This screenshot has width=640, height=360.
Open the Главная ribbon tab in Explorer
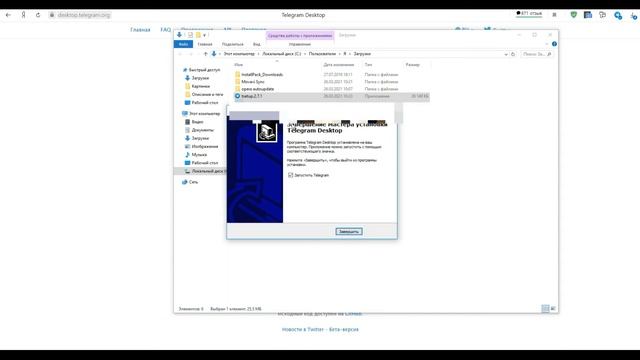pyautogui.click(x=205, y=44)
